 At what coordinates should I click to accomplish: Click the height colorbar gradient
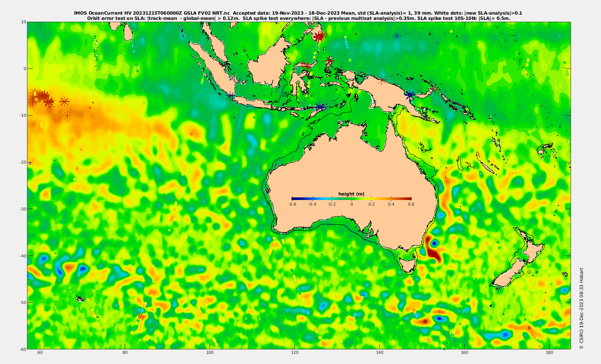point(352,199)
